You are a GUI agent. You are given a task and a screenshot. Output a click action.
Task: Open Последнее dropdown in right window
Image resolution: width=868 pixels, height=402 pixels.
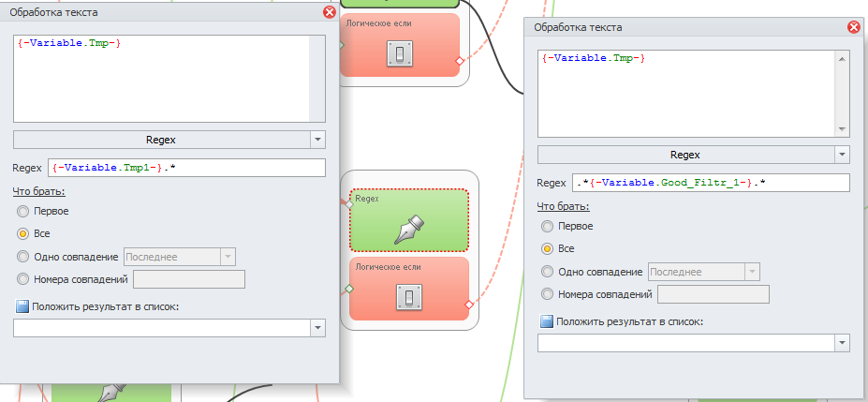(752, 272)
